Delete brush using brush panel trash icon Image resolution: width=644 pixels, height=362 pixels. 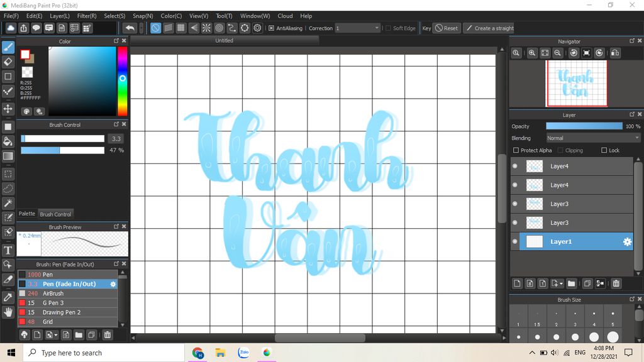pyautogui.click(x=107, y=335)
